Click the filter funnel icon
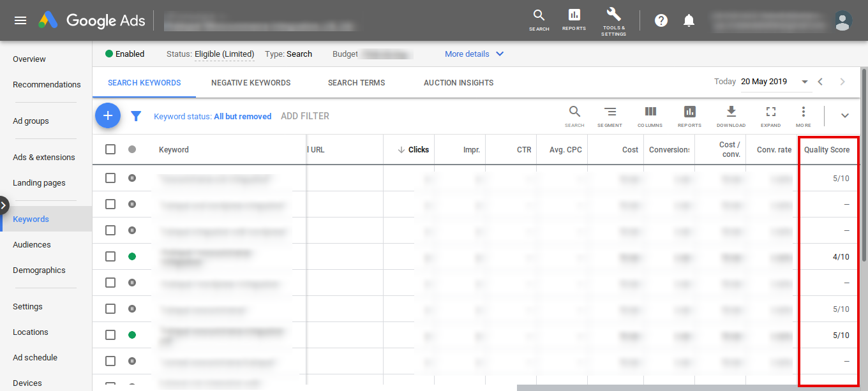The width and height of the screenshot is (868, 391). pyautogui.click(x=136, y=115)
